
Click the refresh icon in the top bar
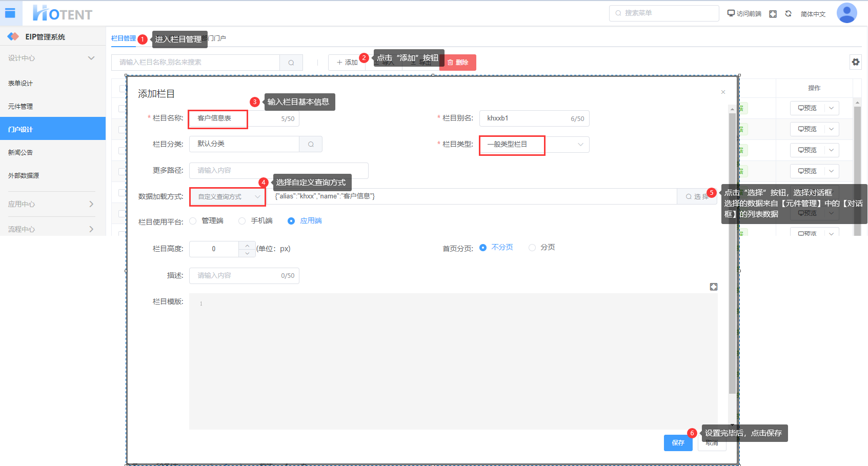tap(788, 14)
